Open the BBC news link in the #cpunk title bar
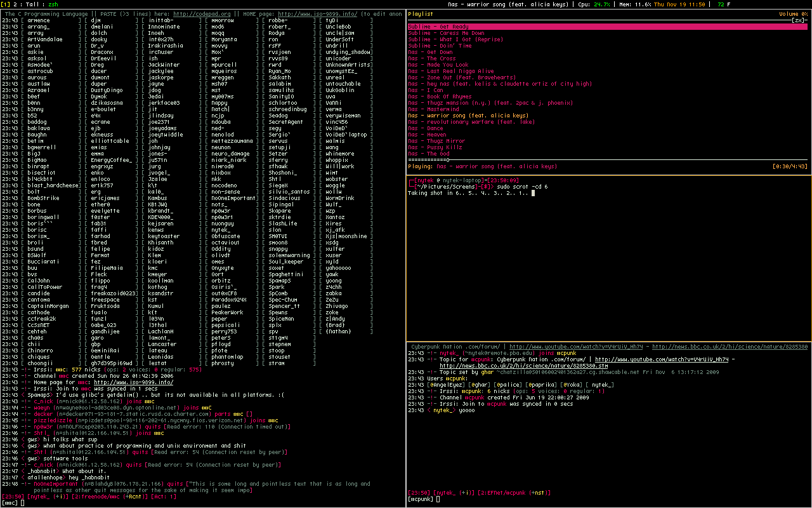 click(731, 347)
